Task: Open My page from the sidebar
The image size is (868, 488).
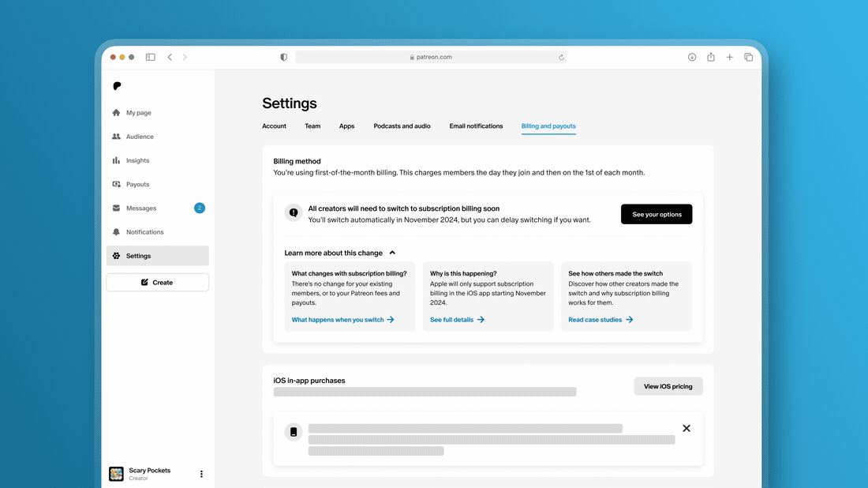Action: click(138, 113)
